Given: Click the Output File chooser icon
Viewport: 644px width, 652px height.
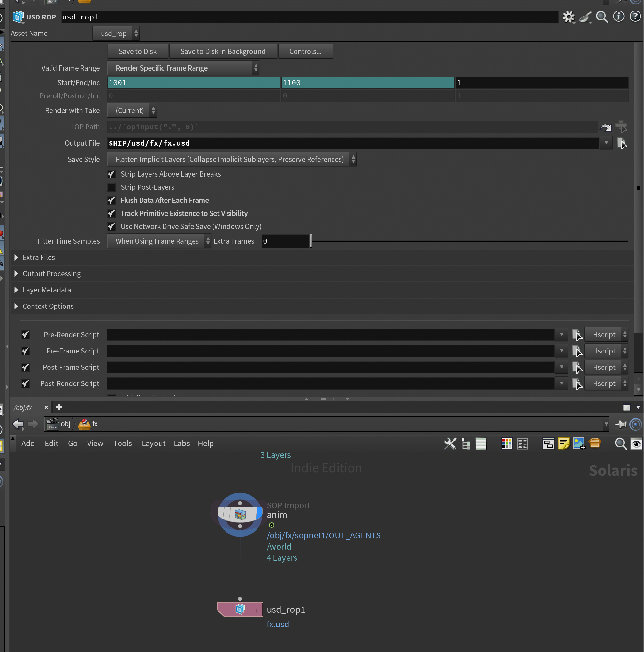Looking at the screenshot, I should click(x=622, y=143).
